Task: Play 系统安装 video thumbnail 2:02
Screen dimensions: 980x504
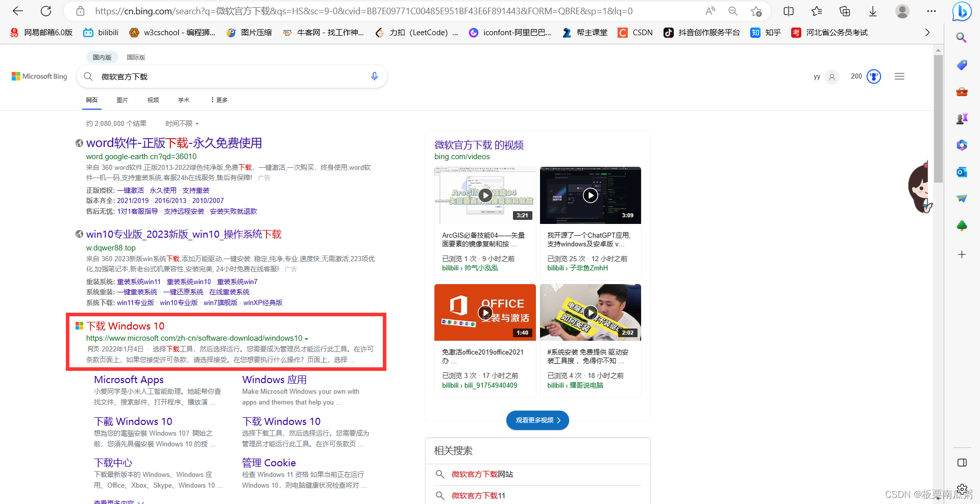Action: [x=591, y=312]
